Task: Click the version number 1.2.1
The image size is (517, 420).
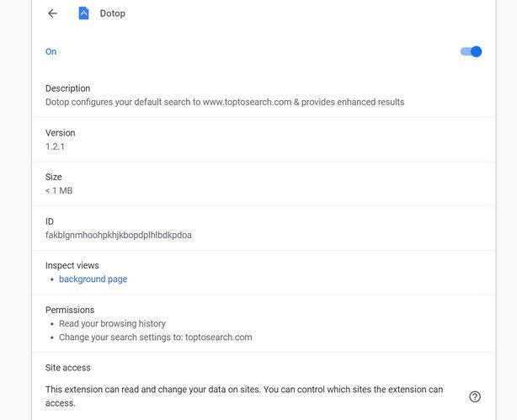Action: [56, 146]
